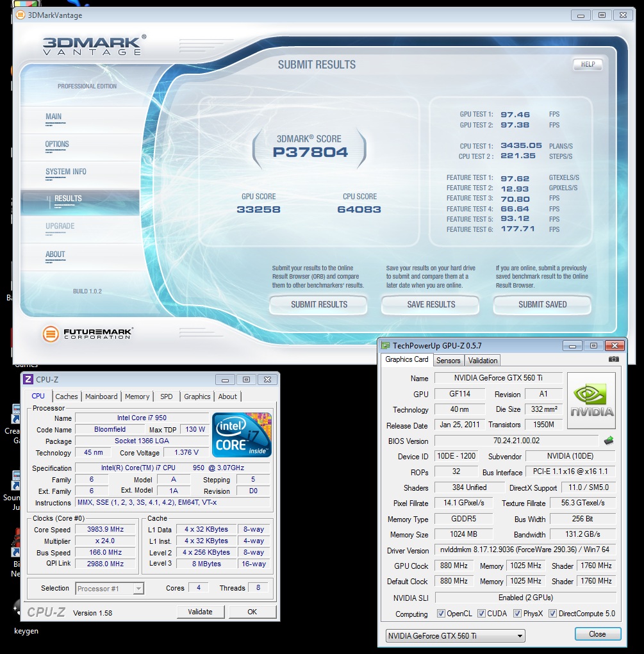This screenshot has height=654, width=644.
Task: Click the QPI Link value 2988.0 MHz
Action: point(106,564)
